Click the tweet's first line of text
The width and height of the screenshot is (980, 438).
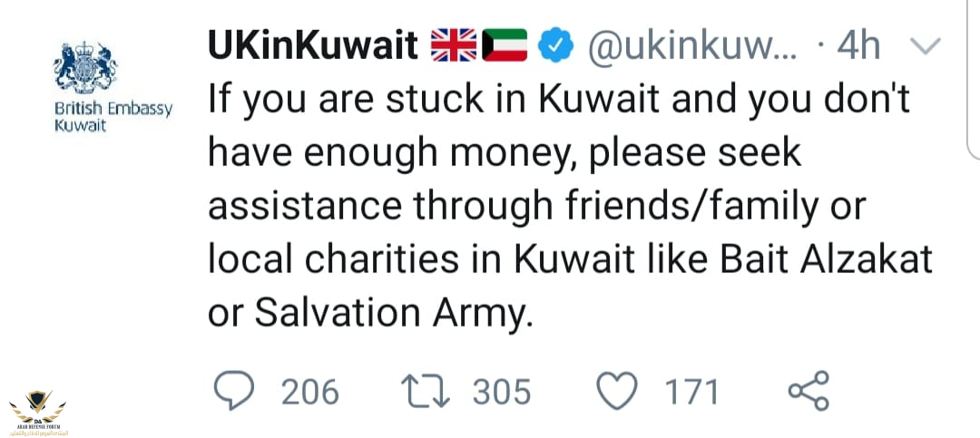coord(558,100)
